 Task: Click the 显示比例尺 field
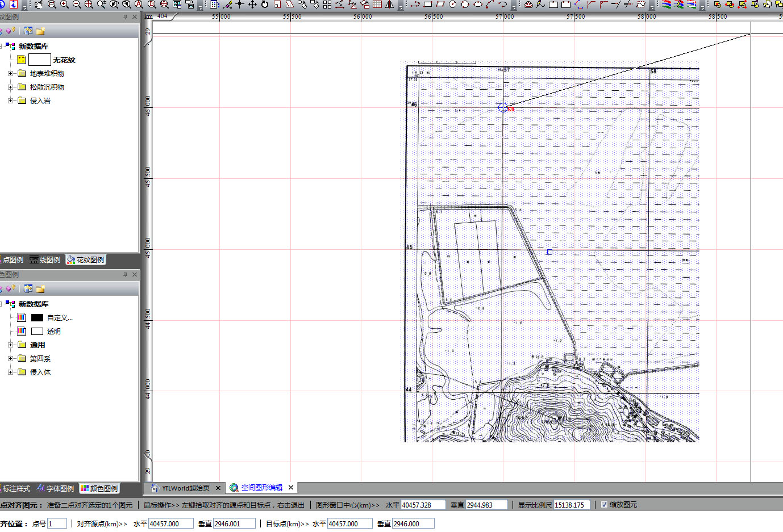tap(572, 505)
